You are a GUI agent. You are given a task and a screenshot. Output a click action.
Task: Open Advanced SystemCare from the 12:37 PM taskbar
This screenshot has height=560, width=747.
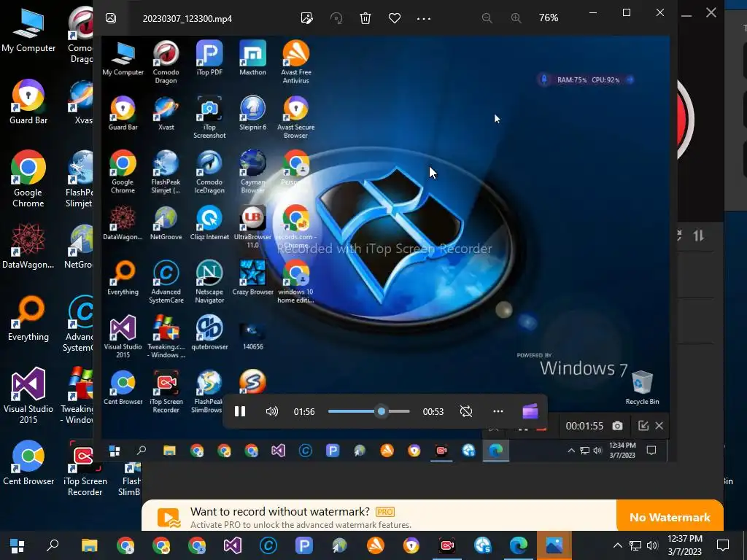pos(268,545)
